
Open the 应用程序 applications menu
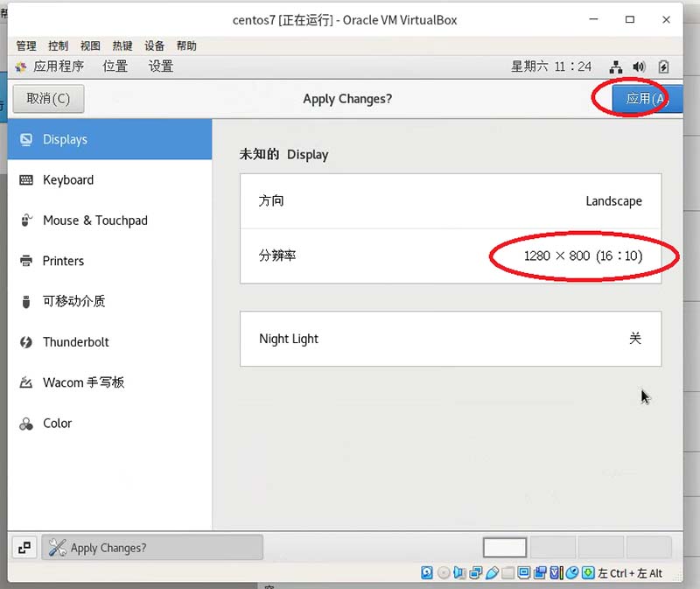tap(50, 67)
